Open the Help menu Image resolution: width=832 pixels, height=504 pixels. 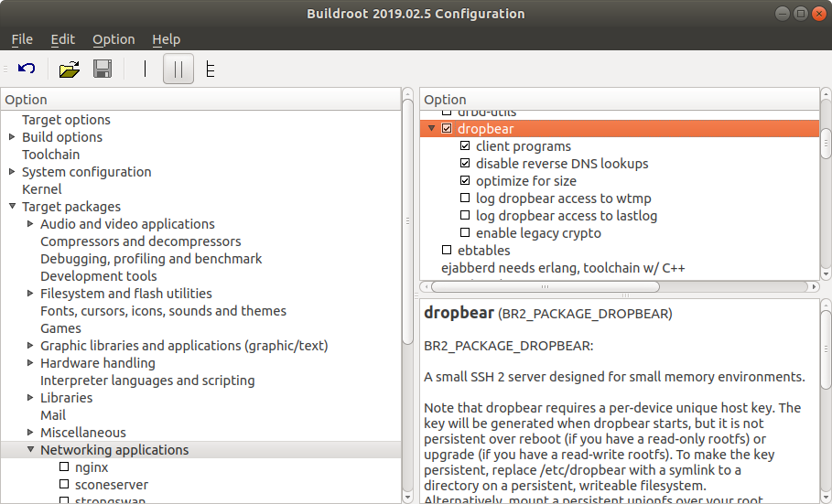166,39
